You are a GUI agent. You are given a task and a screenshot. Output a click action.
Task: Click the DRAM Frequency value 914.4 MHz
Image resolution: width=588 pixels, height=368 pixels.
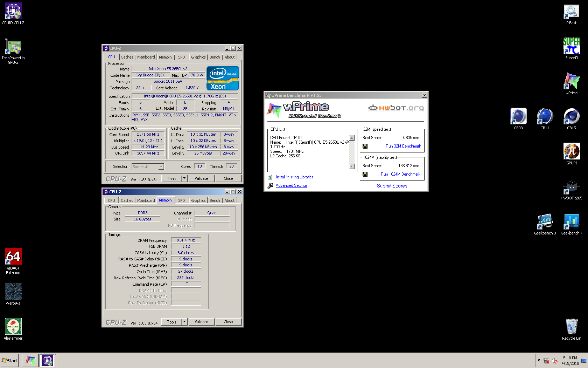coord(186,240)
